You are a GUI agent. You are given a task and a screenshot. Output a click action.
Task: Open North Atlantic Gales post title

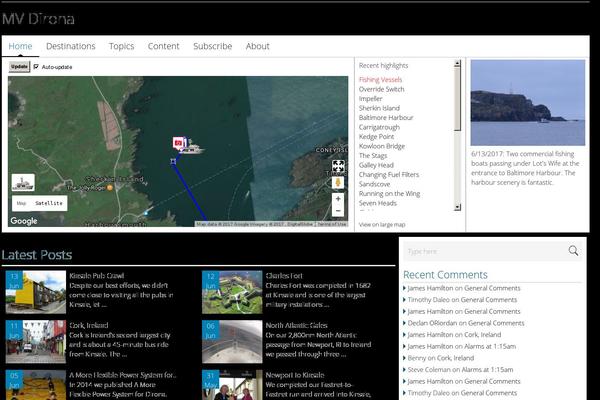297,325
